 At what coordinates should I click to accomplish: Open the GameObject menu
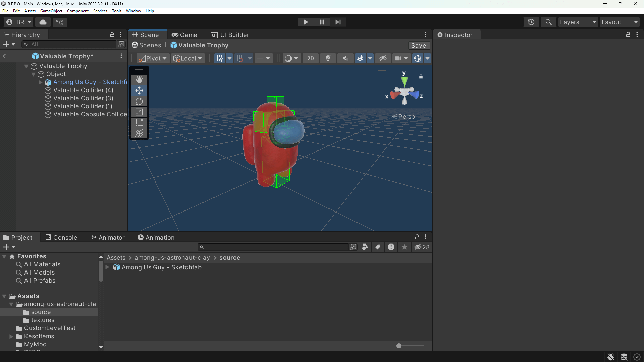[51, 11]
